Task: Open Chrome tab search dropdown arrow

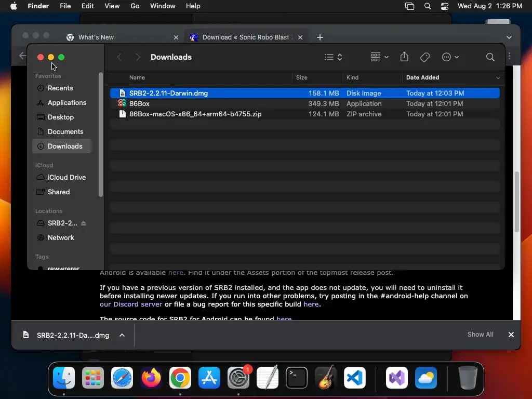Action: (509, 37)
